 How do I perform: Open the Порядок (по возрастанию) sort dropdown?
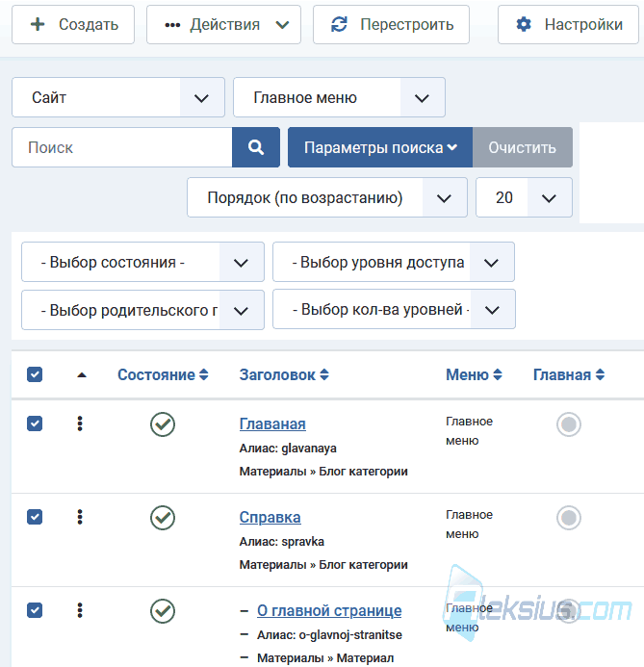(327, 197)
